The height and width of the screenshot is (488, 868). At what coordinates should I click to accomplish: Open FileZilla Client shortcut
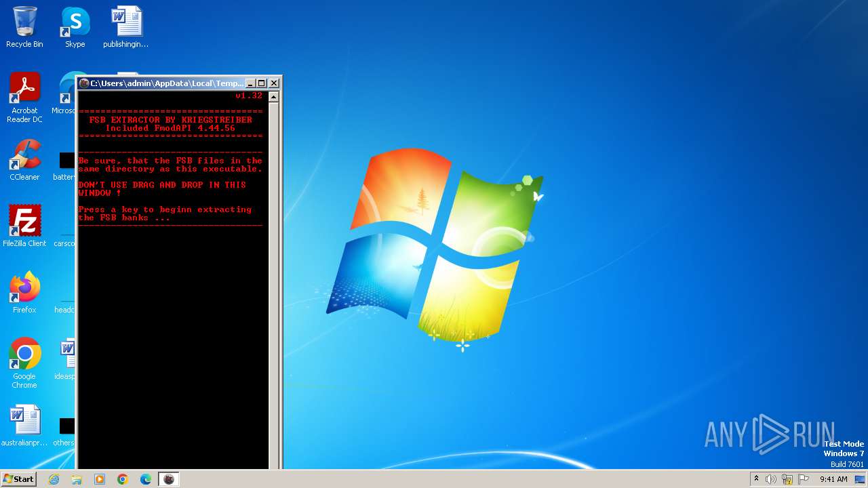click(24, 226)
